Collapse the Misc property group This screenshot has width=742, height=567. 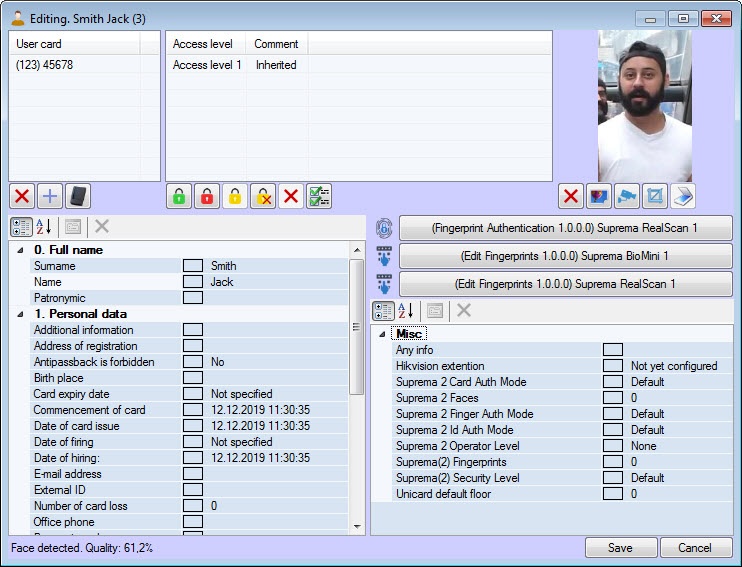382,334
